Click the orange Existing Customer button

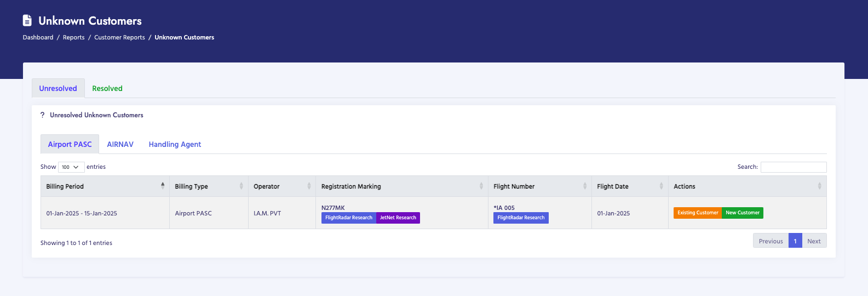point(697,213)
